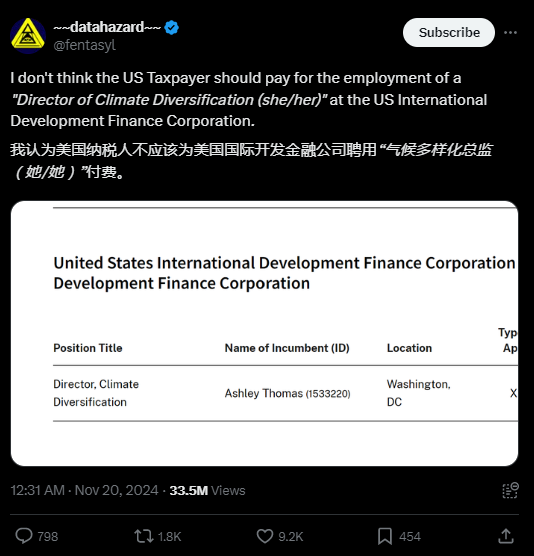Screen dimensions: 534x556
Task: Click the Chinese translation text of the post
Action: click(x=251, y=161)
